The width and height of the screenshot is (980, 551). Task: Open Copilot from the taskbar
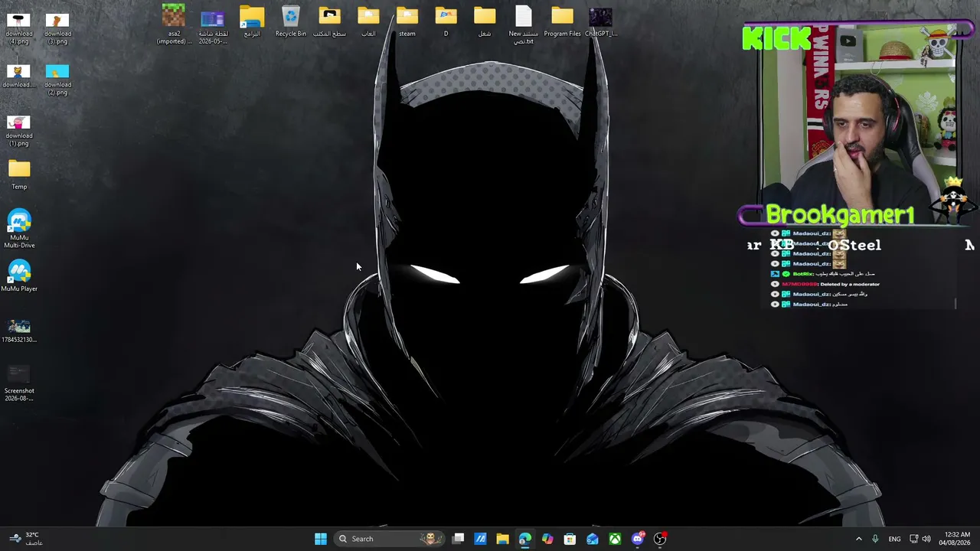[547, 539]
